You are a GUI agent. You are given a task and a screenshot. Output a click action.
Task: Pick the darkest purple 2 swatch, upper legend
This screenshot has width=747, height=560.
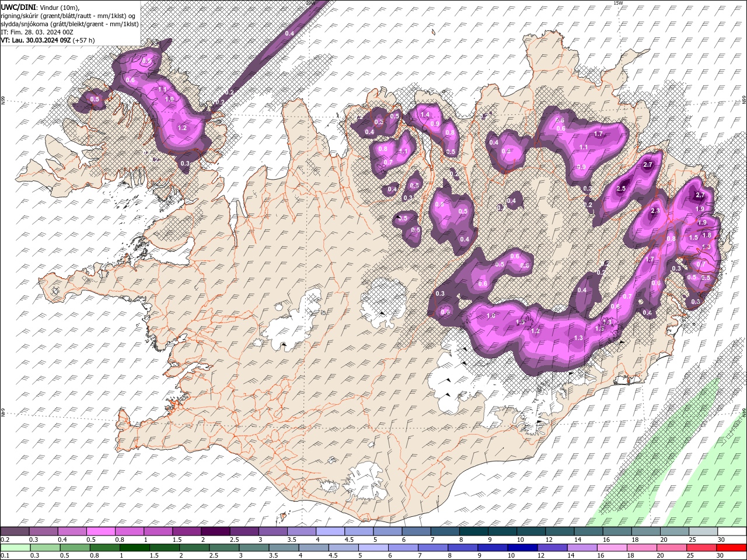click(215, 531)
